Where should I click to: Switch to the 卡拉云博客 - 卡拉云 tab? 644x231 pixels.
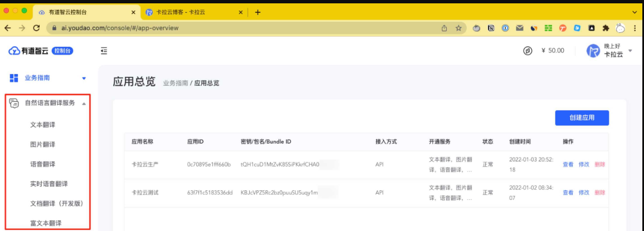pyautogui.click(x=194, y=12)
